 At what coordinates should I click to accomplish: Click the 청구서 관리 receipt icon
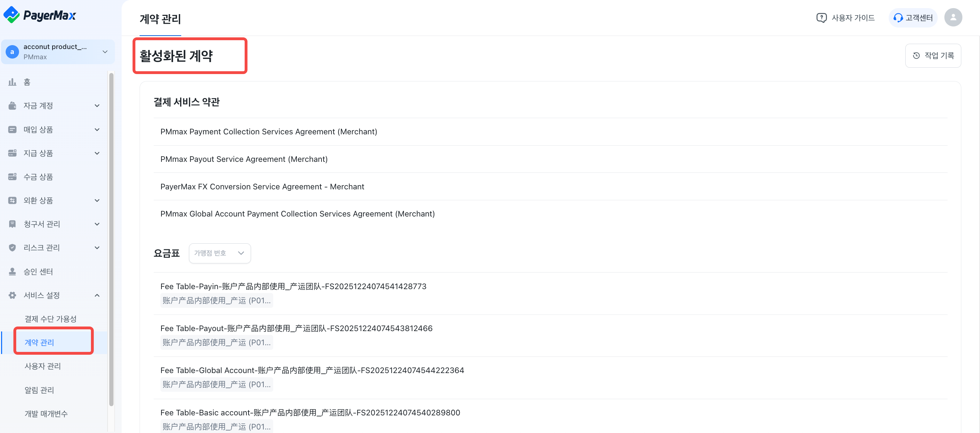coord(12,224)
